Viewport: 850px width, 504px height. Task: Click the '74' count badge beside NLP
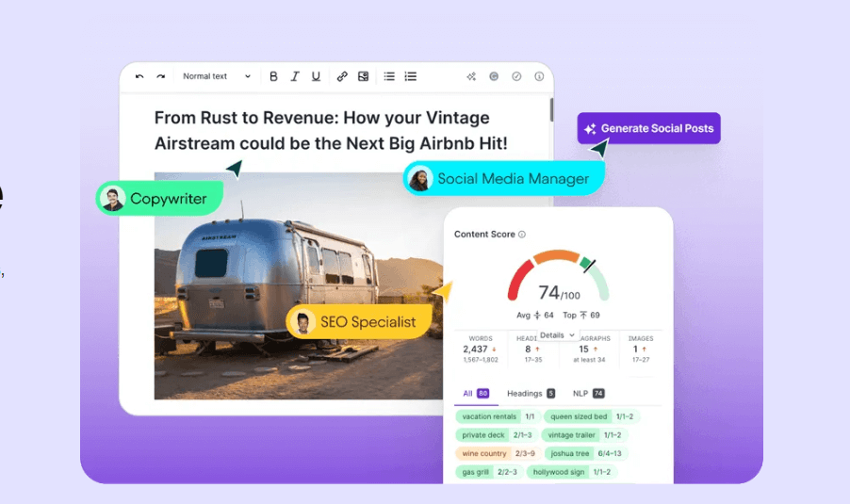(x=598, y=394)
